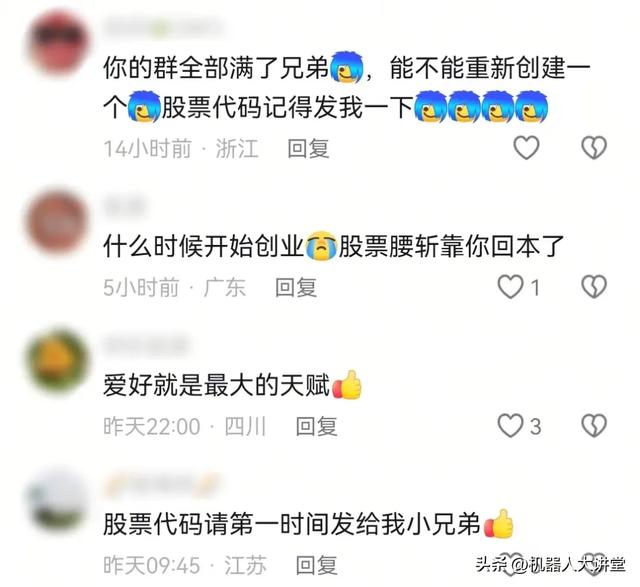The width and height of the screenshot is (640, 587).
Task: Dislike the Sichuan comment with broken heart
Action: (x=594, y=426)
